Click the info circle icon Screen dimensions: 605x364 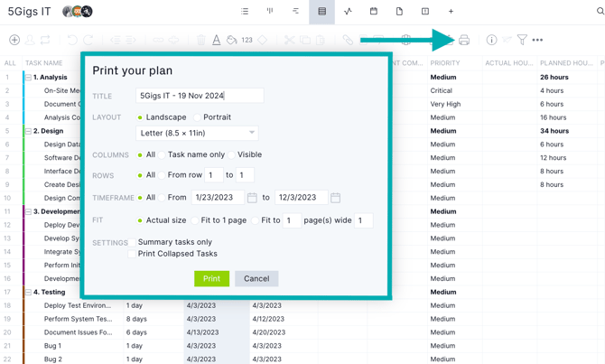491,40
